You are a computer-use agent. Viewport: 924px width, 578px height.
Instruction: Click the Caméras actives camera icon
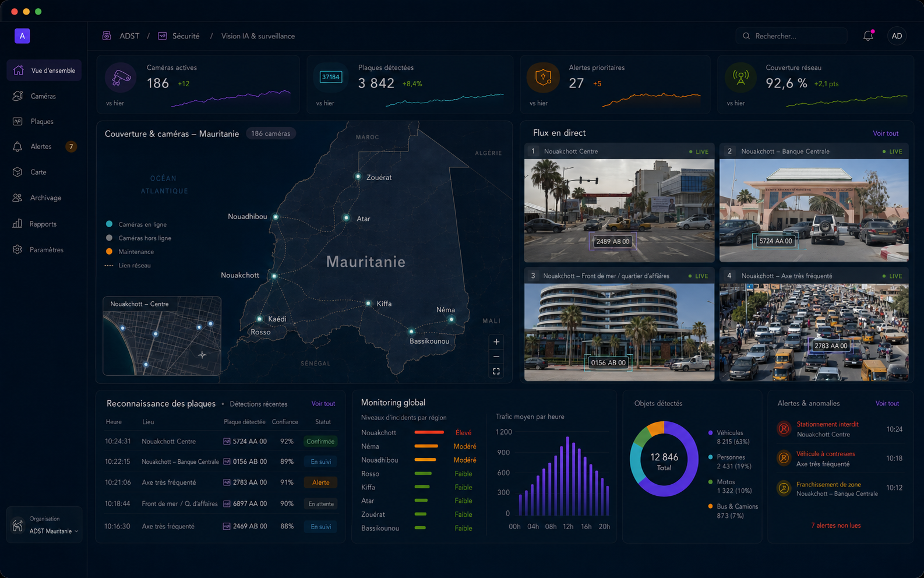point(121,77)
